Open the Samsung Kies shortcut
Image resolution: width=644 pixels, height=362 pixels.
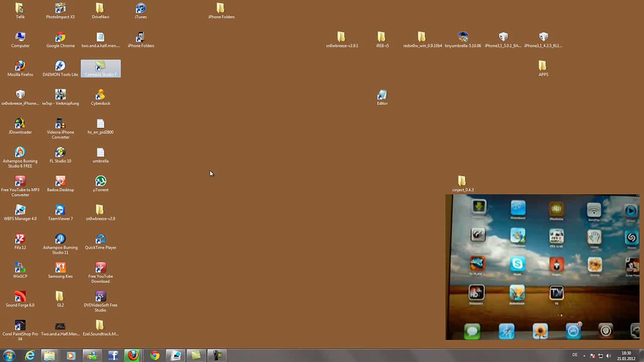pyautogui.click(x=60, y=270)
